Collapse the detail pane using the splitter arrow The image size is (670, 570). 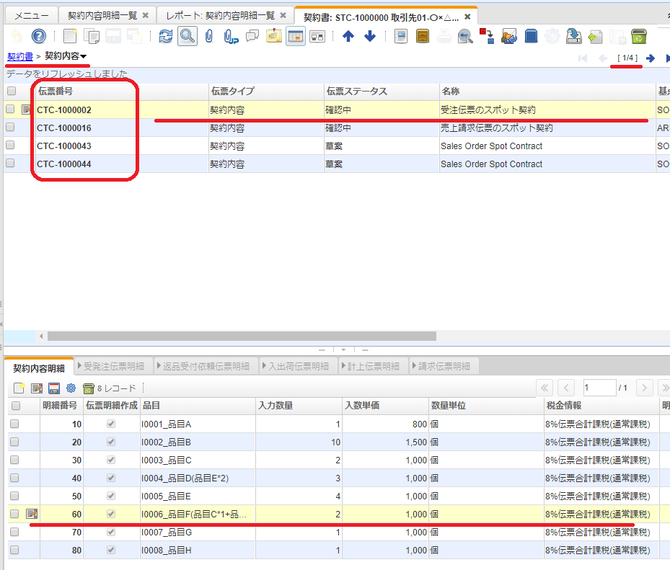coord(344,350)
